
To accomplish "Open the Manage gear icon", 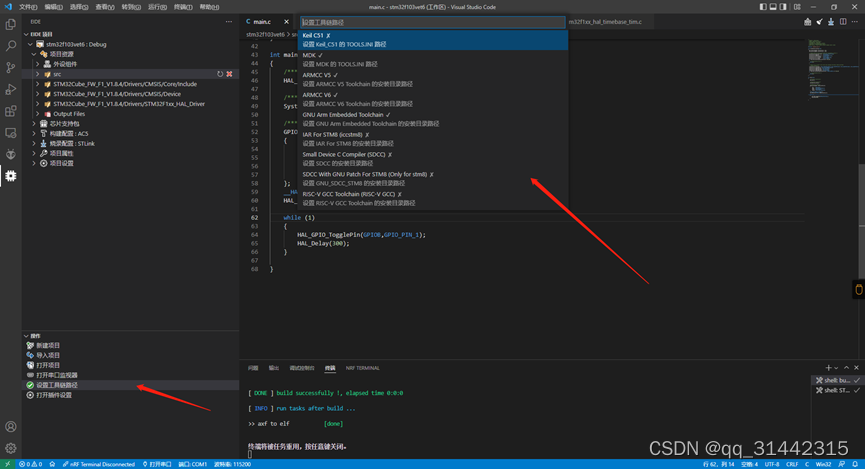I will (x=10, y=448).
